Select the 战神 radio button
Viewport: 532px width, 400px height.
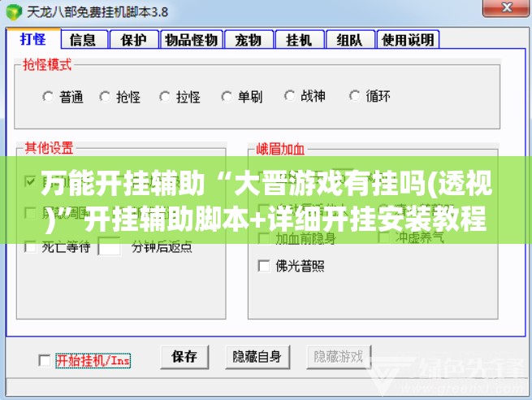click(289, 96)
